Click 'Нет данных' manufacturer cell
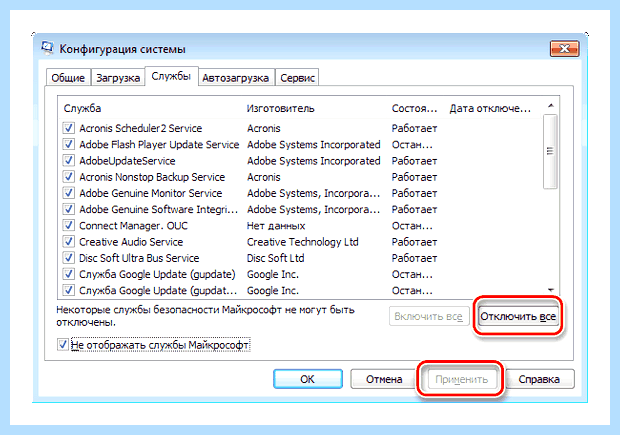620x435 pixels. pos(276,225)
